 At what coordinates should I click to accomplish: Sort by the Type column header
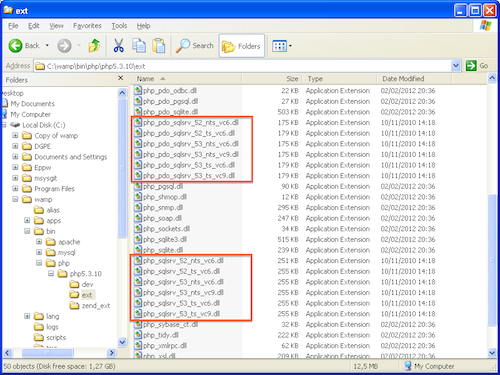[340, 79]
